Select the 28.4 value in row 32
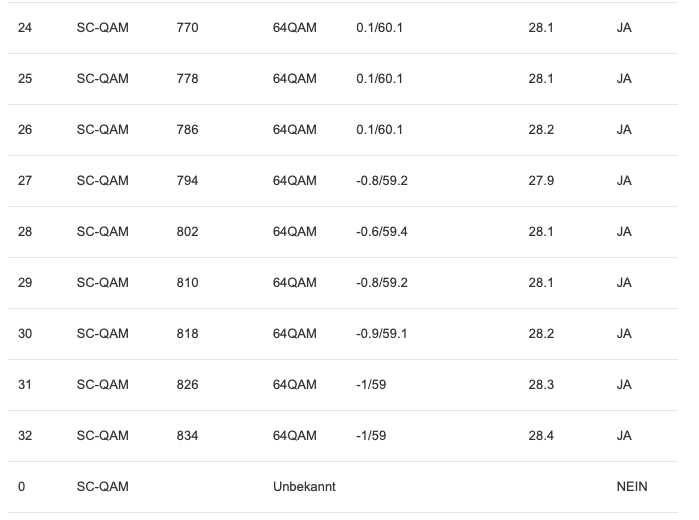 tap(541, 436)
